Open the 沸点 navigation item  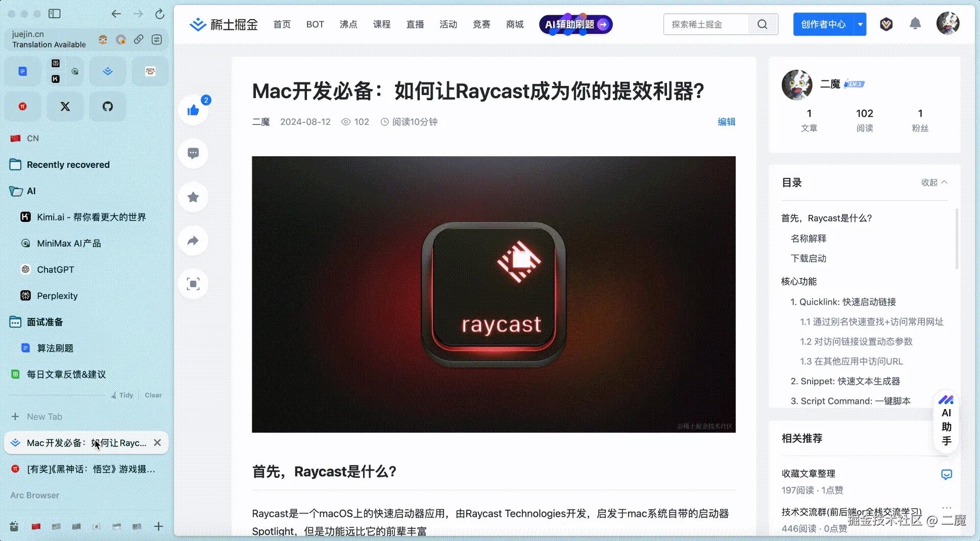tap(348, 24)
